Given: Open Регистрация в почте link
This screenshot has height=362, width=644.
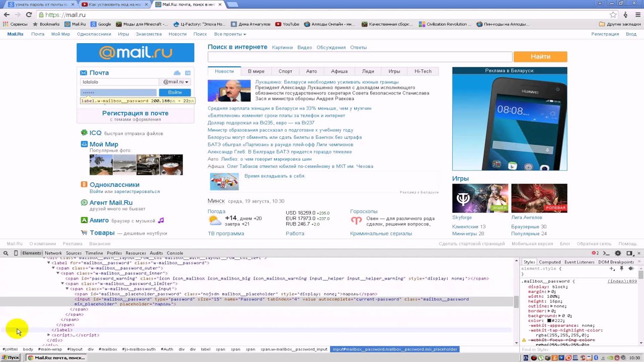Looking at the screenshot, I should pyautogui.click(x=135, y=113).
